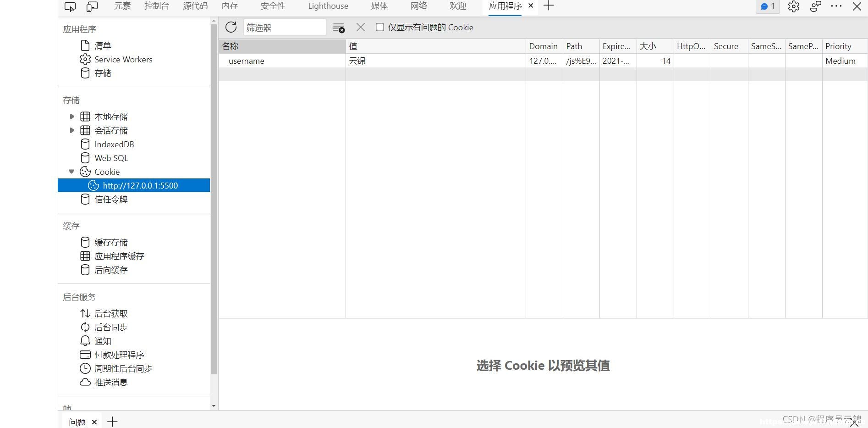Screen dimensions: 868x428
Task: Sort cookies by 值 column header
Action: coord(436,46)
